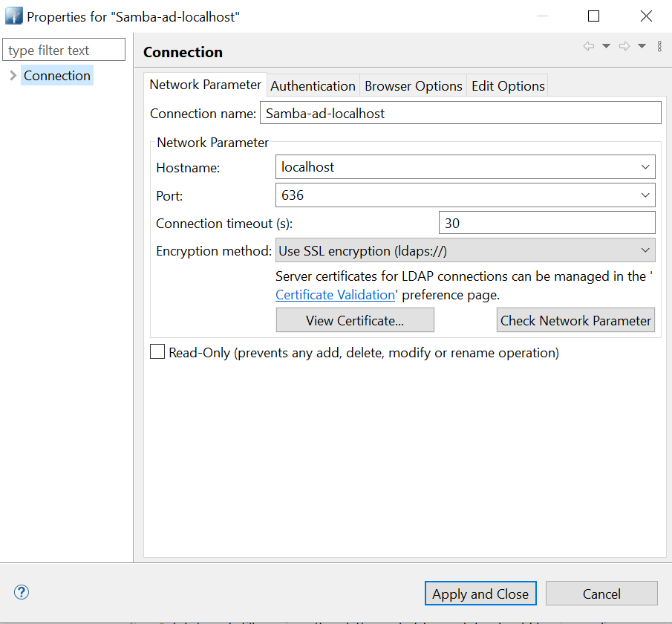Viewport: 672px width, 624px height.
Task: Switch to the Authentication tab
Action: 313,85
